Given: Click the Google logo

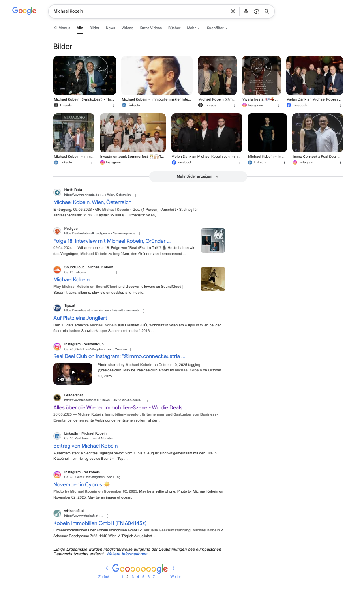Looking at the screenshot, I should click(24, 11).
